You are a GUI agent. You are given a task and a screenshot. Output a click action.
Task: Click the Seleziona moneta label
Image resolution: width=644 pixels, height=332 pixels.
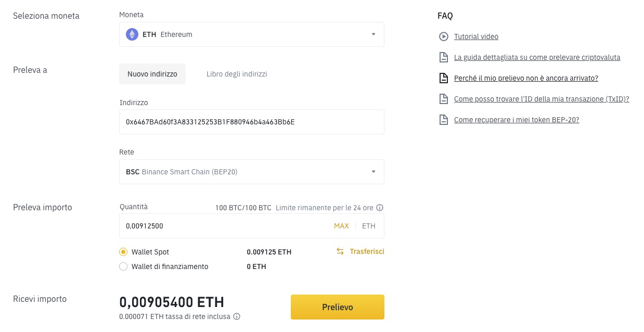(46, 16)
